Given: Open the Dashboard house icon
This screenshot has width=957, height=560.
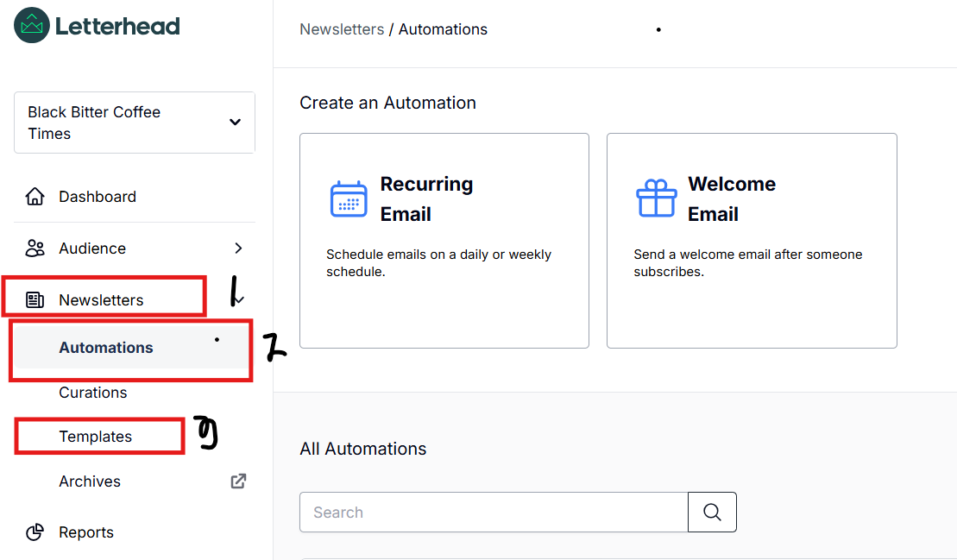Looking at the screenshot, I should [x=35, y=197].
